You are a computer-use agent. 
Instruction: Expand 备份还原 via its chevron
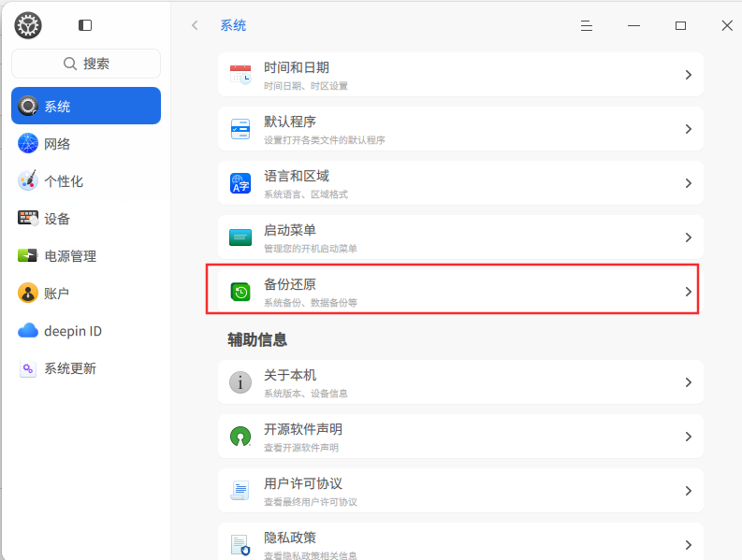tap(689, 292)
